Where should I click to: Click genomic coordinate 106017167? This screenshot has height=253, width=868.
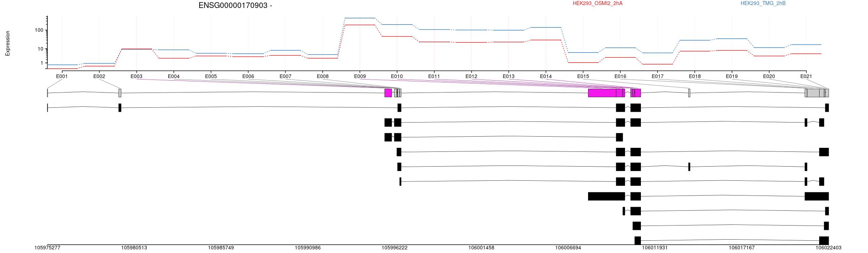coord(742,248)
